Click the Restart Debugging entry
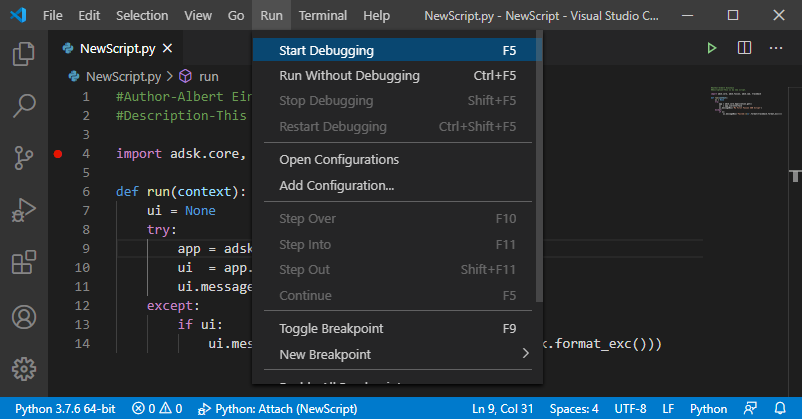 coord(397,126)
